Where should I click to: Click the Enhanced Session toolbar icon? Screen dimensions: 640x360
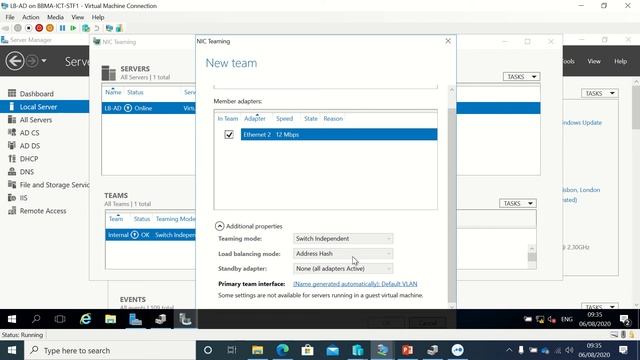pos(109,28)
